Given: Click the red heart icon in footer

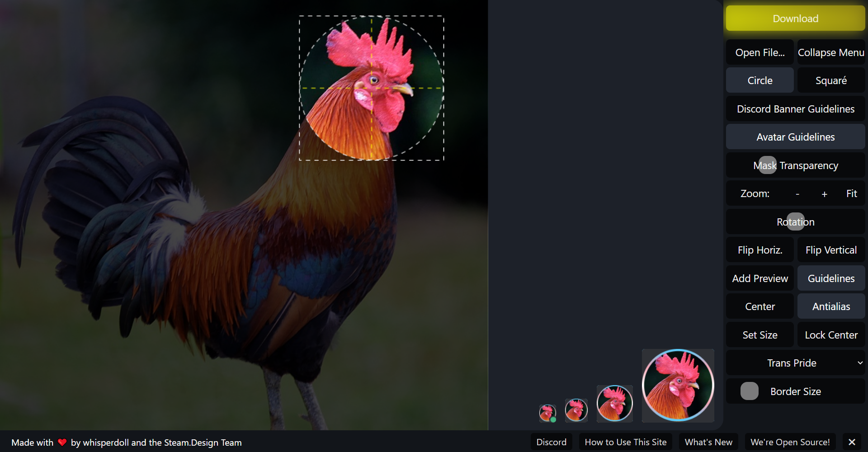Looking at the screenshot, I should coord(62,443).
